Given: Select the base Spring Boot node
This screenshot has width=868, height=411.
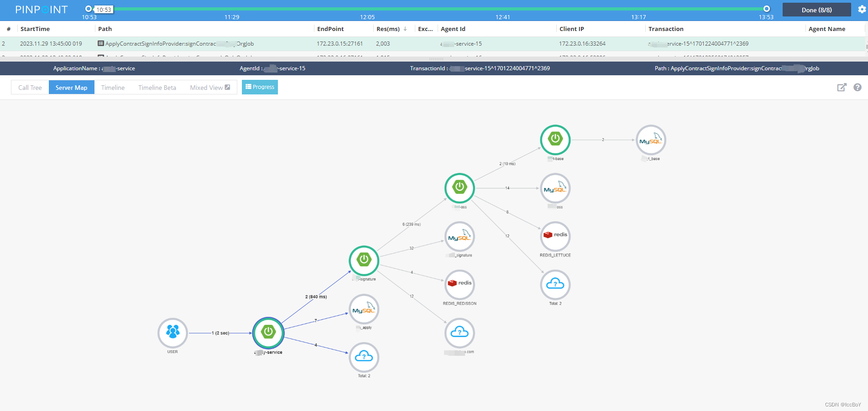Looking at the screenshot, I should [x=555, y=140].
